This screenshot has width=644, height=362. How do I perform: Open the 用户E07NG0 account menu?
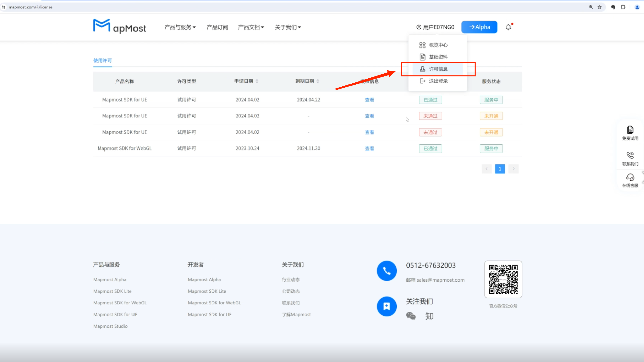[x=435, y=27]
